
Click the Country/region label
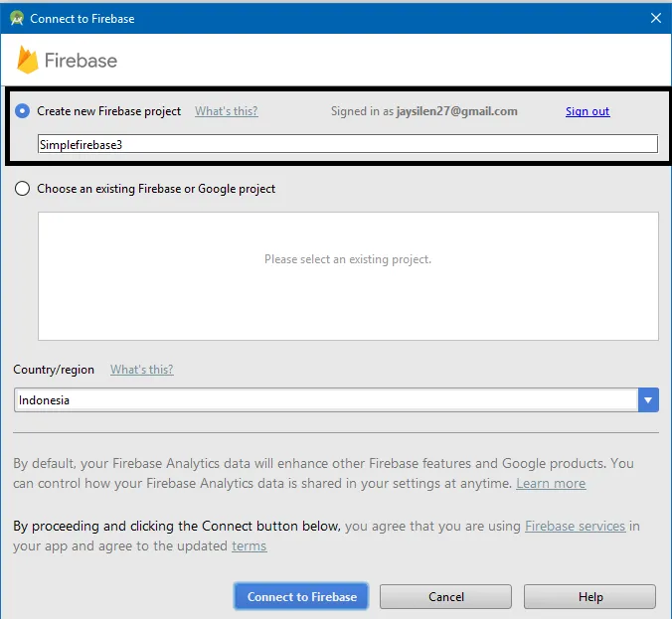point(54,370)
